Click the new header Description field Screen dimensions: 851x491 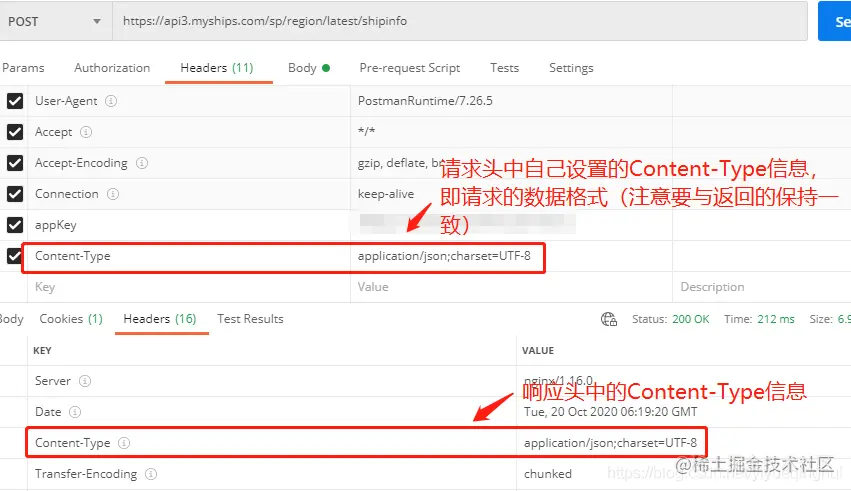762,287
